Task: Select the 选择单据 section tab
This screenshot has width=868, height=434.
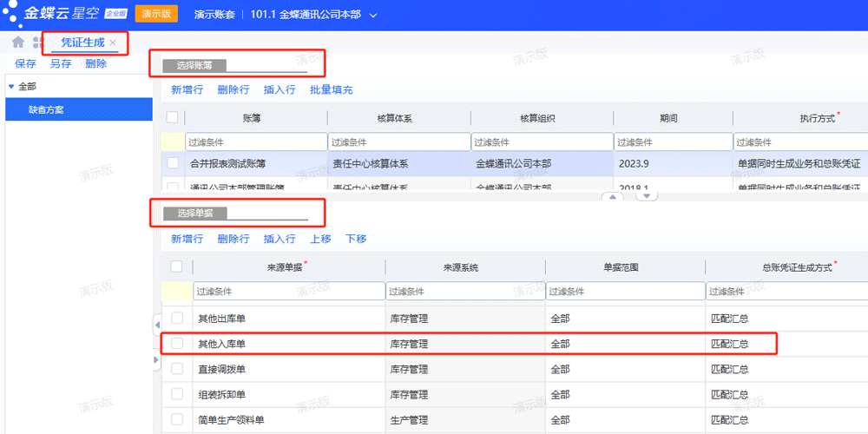Action: click(194, 214)
